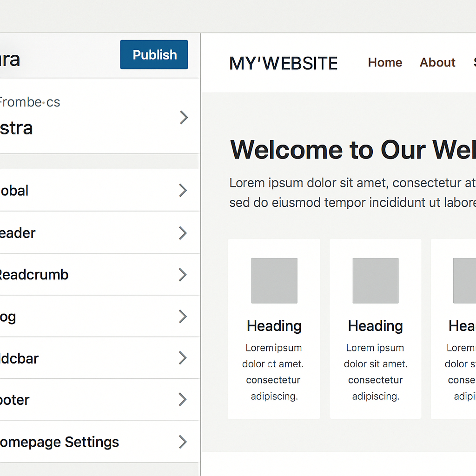Click the Home navigation link
Screen dimensions: 476x476
[x=385, y=63]
